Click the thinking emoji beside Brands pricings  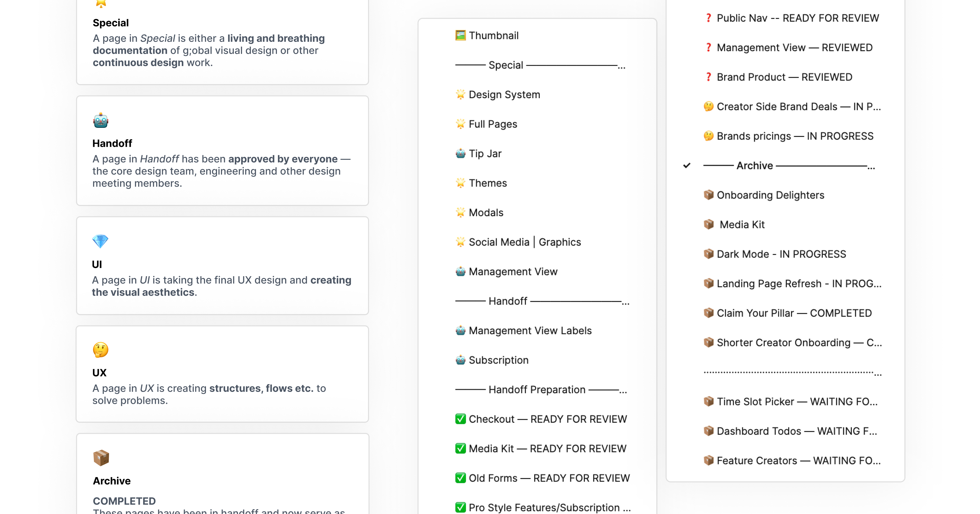tap(708, 136)
